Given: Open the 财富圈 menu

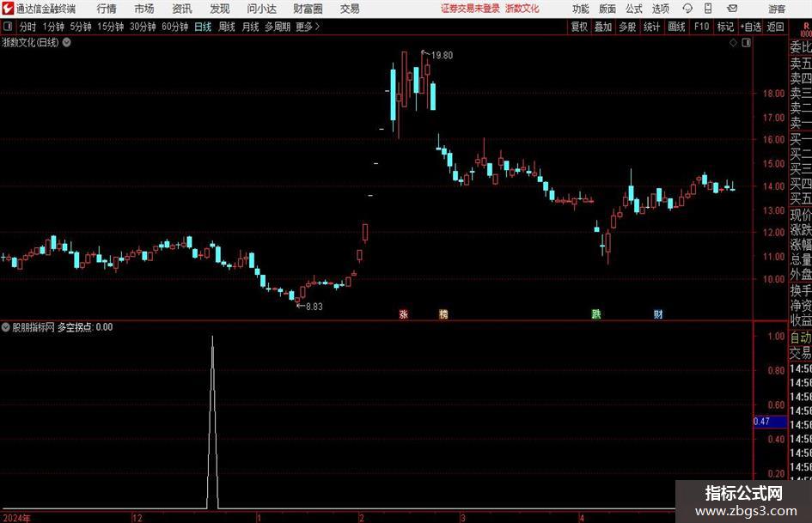Looking at the screenshot, I should point(308,9).
